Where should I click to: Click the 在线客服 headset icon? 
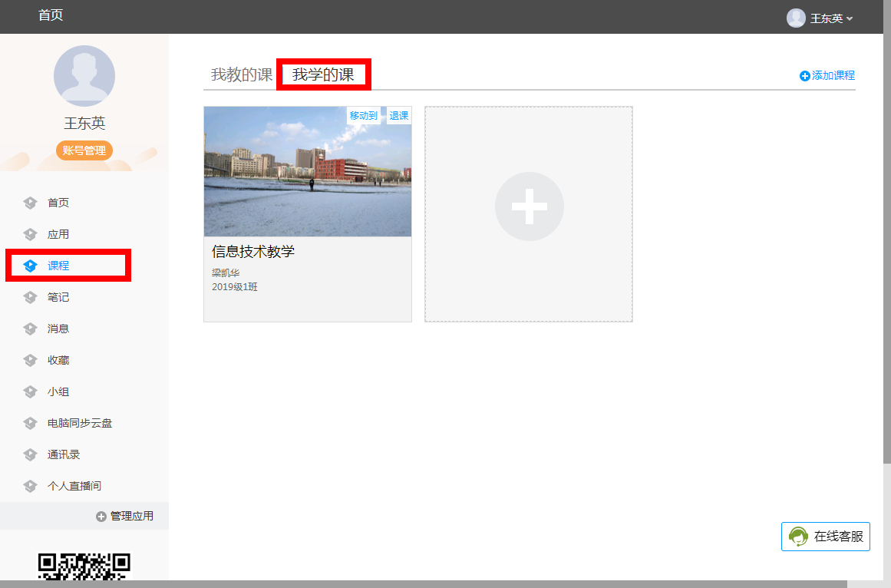point(798,537)
